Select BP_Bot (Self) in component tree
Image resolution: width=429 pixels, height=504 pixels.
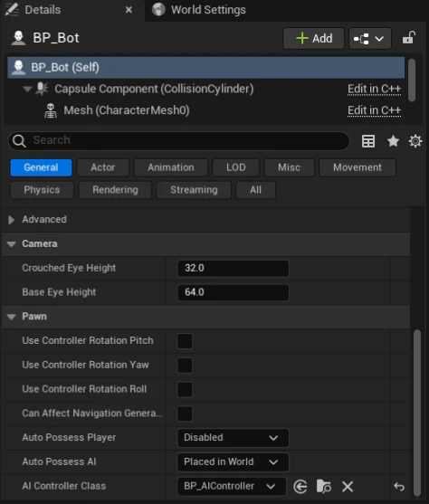(x=205, y=68)
